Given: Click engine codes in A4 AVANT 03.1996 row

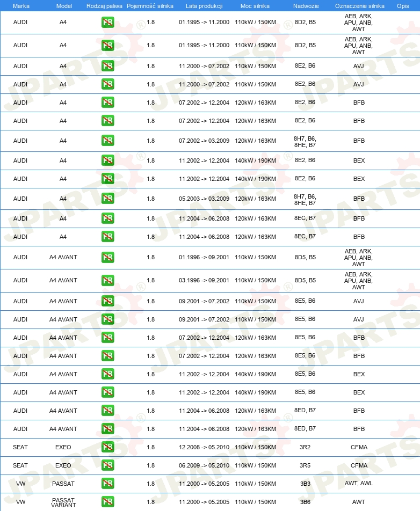Looking at the screenshot, I should pyautogui.click(x=358, y=281).
